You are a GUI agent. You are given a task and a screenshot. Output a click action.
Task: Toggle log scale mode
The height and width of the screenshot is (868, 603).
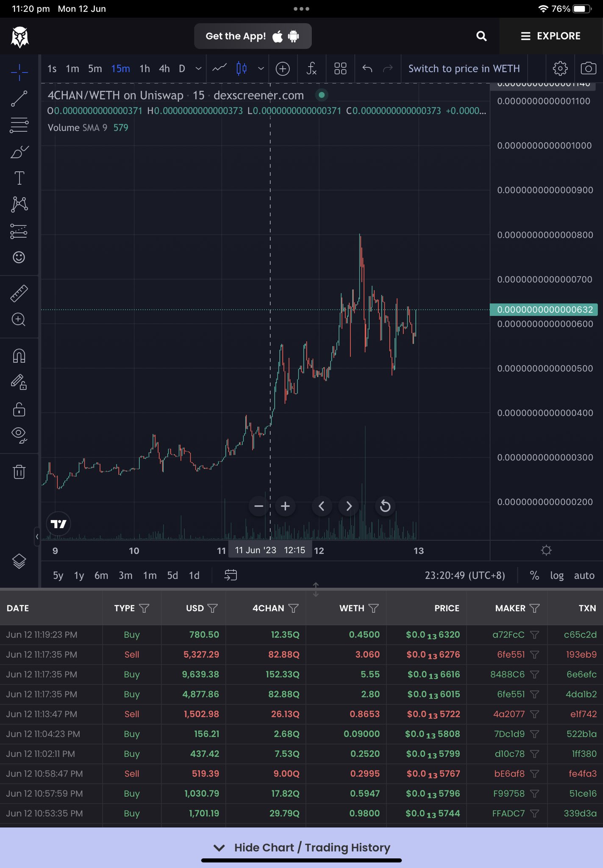[x=557, y=576]
